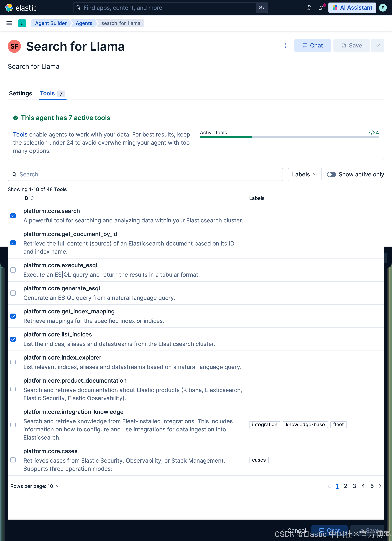Switch to the Settings tab
392x541 pixels.
(x=21, y=93)
